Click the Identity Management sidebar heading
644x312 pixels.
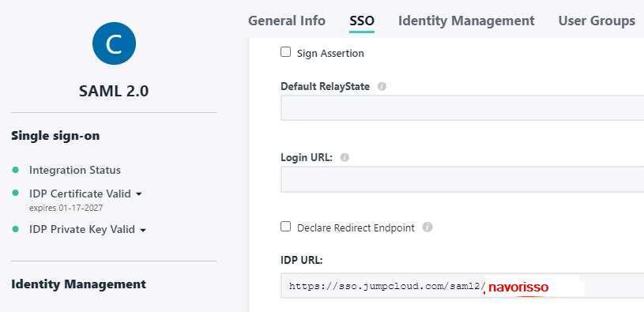point(78,284)
